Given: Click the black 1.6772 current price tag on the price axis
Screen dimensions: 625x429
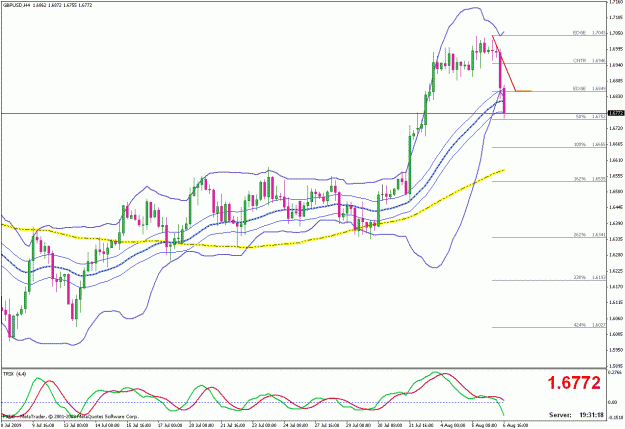Looking at the screenshot, I should [x=616, y=113].
